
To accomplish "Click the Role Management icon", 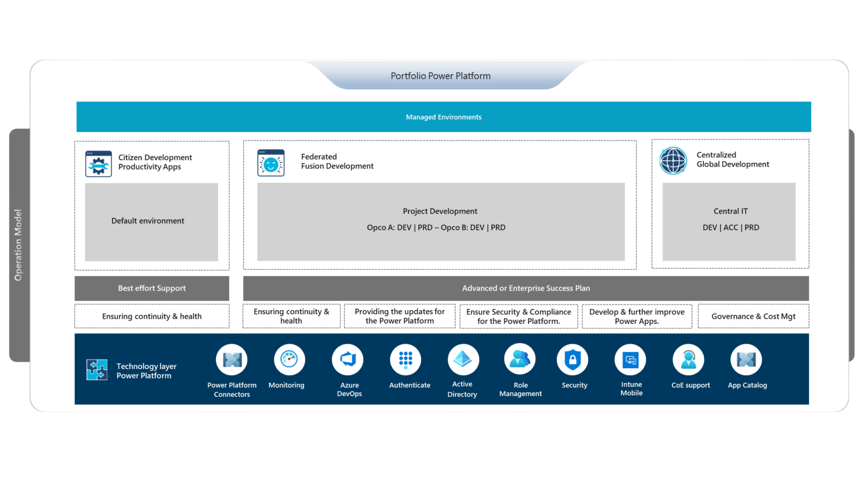I will click(x=519, y=359).
